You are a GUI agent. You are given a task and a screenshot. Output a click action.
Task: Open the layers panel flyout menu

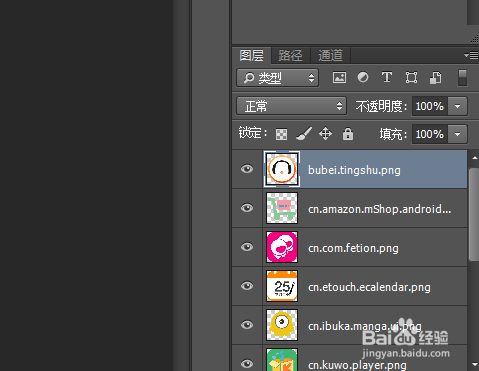tap(471, 55)
